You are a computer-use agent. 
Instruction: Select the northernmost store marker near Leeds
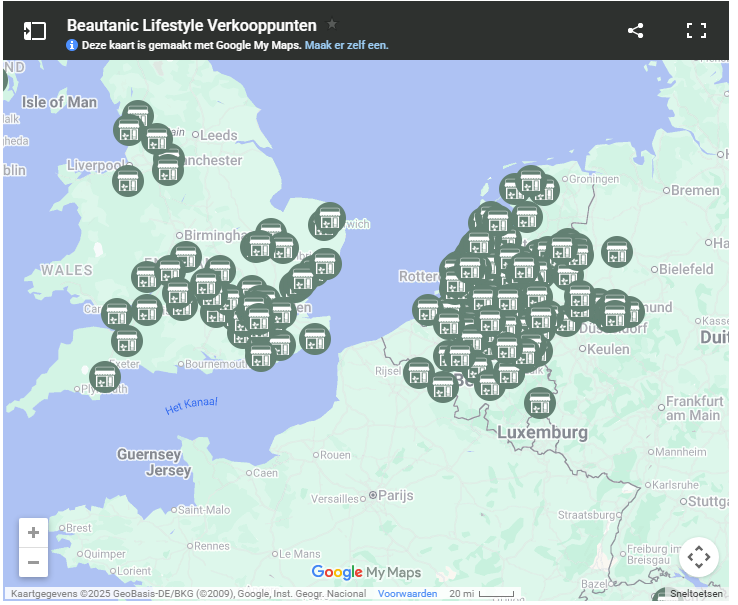[138, 115]
